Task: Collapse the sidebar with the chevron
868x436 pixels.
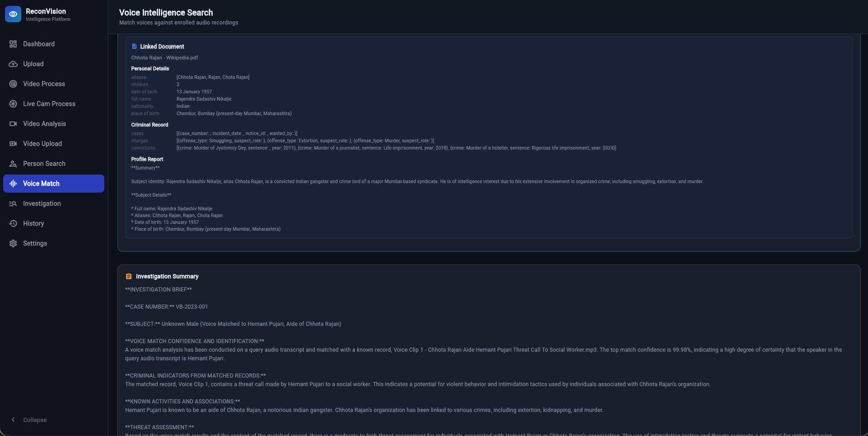Action: [13, 420]
